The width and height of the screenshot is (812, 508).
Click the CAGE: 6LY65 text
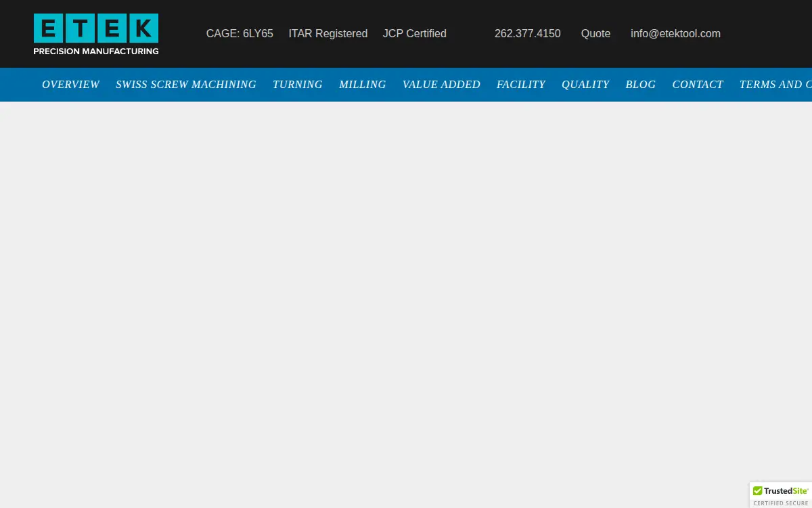pyautogui.click(x=240, y=33)
